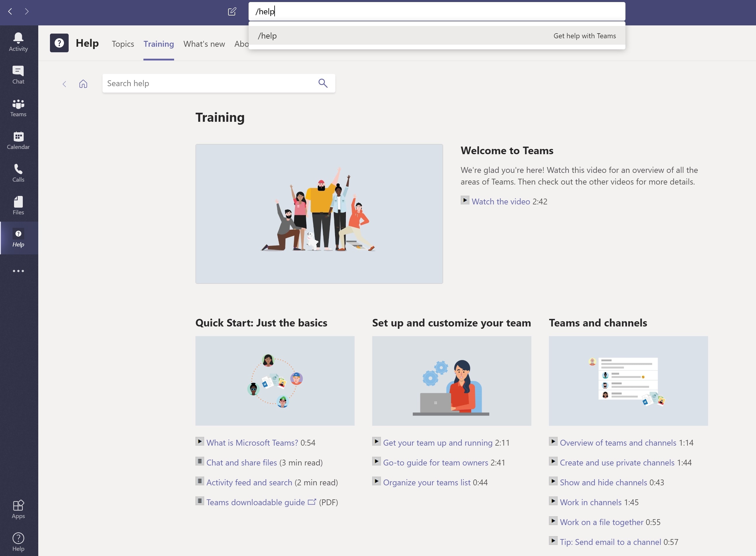
Task: Open Activity feed and search article
Action: [x=249, y=482]
